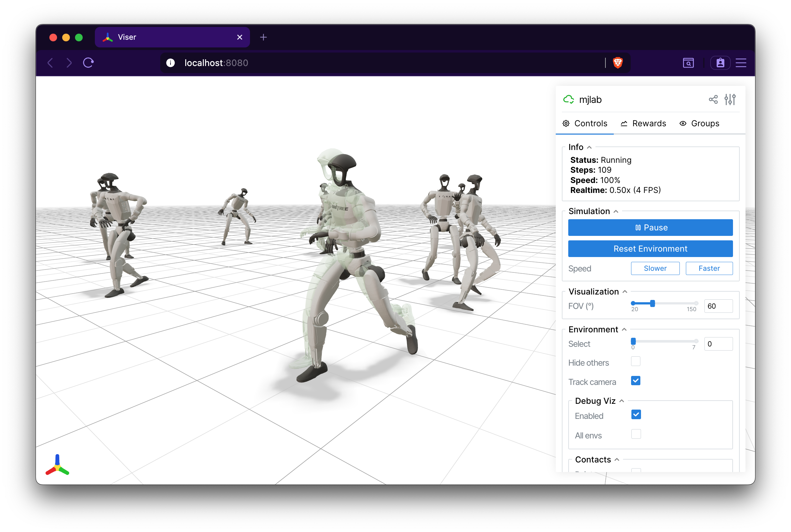
Task: Close the Viser browser tab
Action: (239, 37)
